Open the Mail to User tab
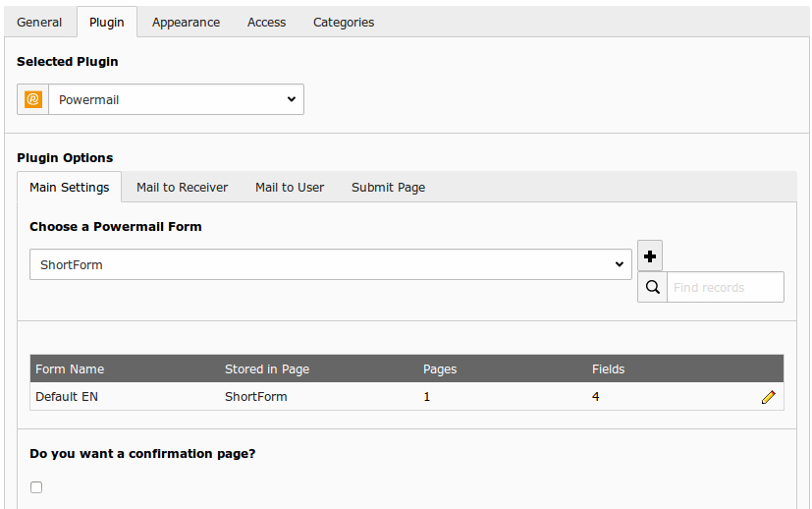The image size is (812, 509). (x=290, y=187)
